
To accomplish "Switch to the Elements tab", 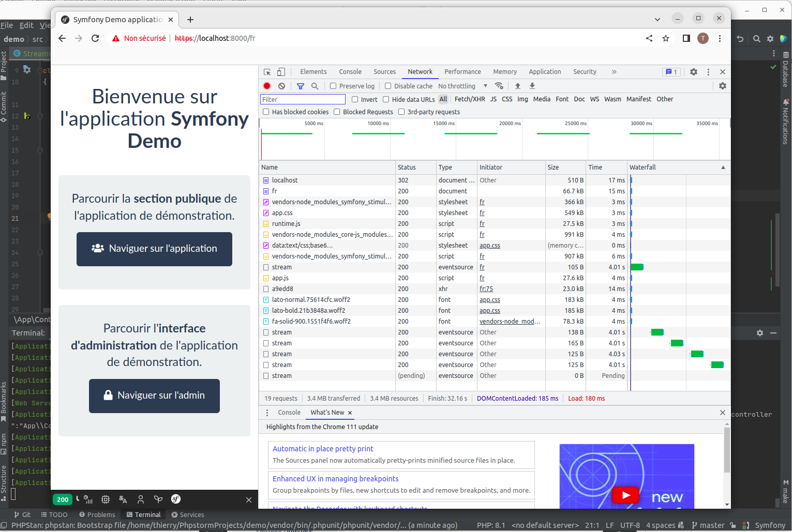I will click(x=313, y=71).
